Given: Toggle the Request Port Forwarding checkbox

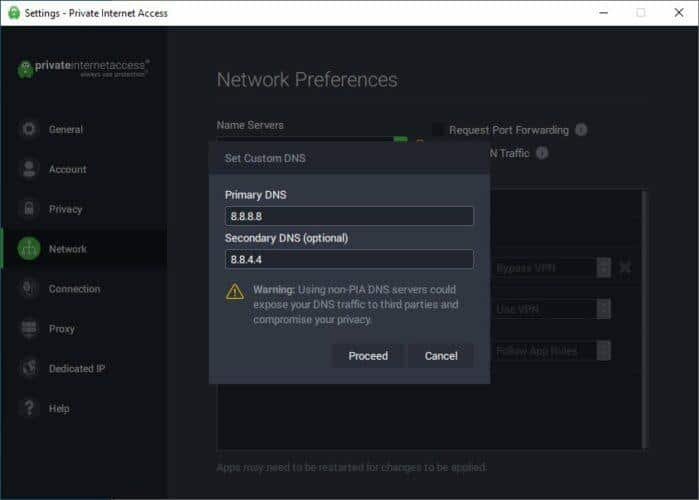Looking at the screenshot, I should click(x=438, y=130).
